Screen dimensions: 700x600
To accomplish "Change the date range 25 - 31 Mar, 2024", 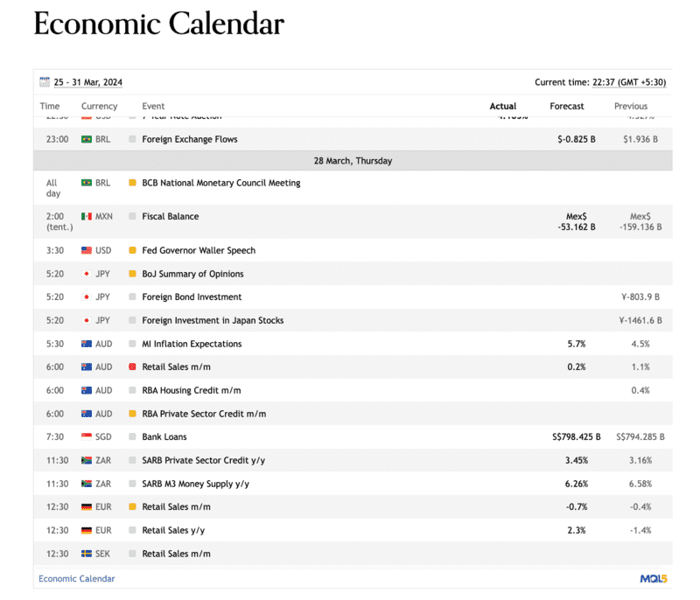I will pyautogui.click(x=88, y=82).
